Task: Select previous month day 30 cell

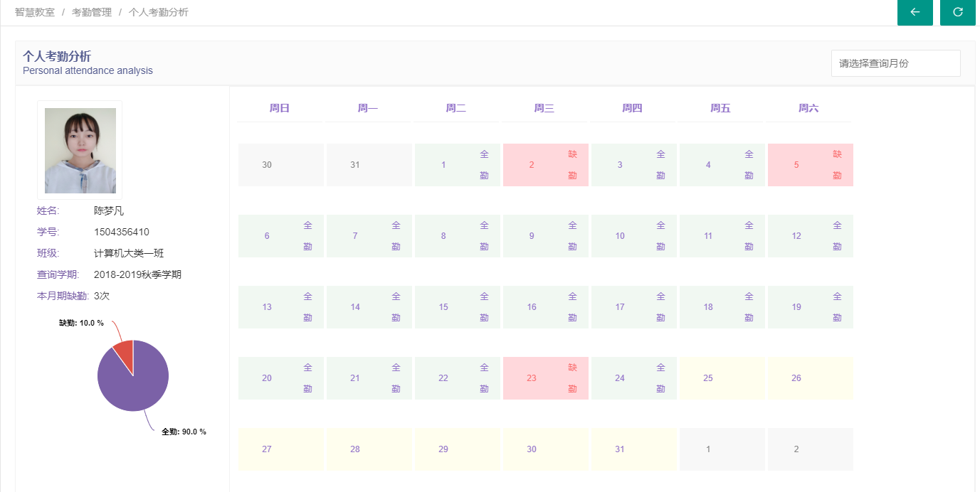Action: (281, 165)
